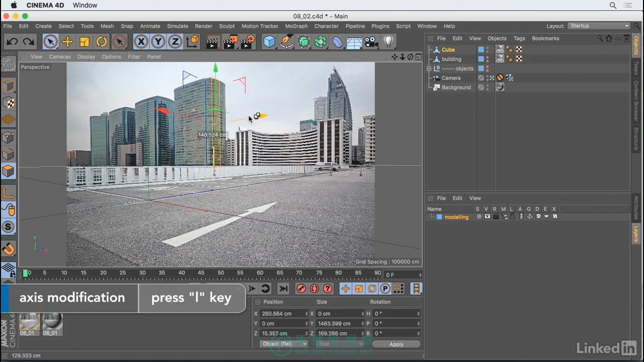
Task: Switch to the Content Browser side tab
Action: click(636, 101)
